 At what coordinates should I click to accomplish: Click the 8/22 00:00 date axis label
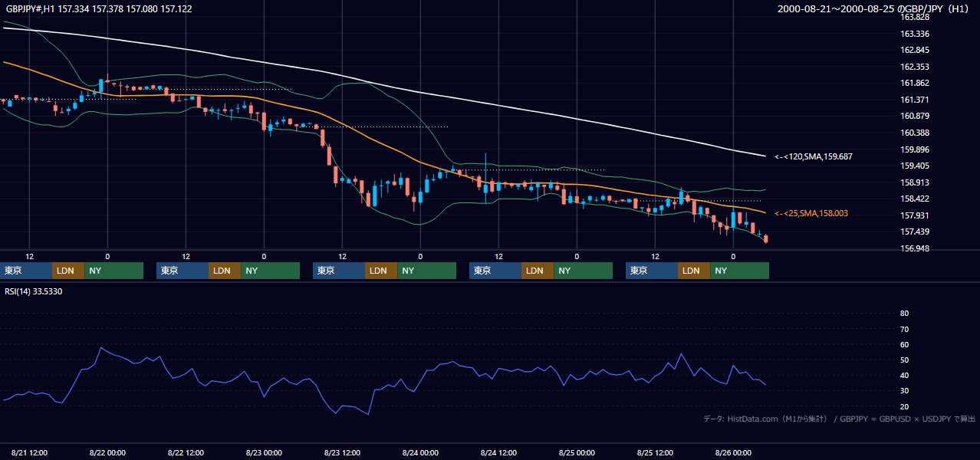click(x=108, y=453)
